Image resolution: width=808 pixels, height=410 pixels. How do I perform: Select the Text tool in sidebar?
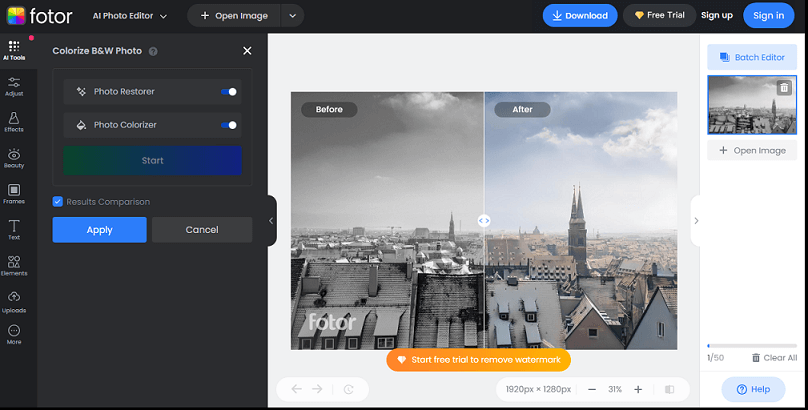tap(14, 230)
